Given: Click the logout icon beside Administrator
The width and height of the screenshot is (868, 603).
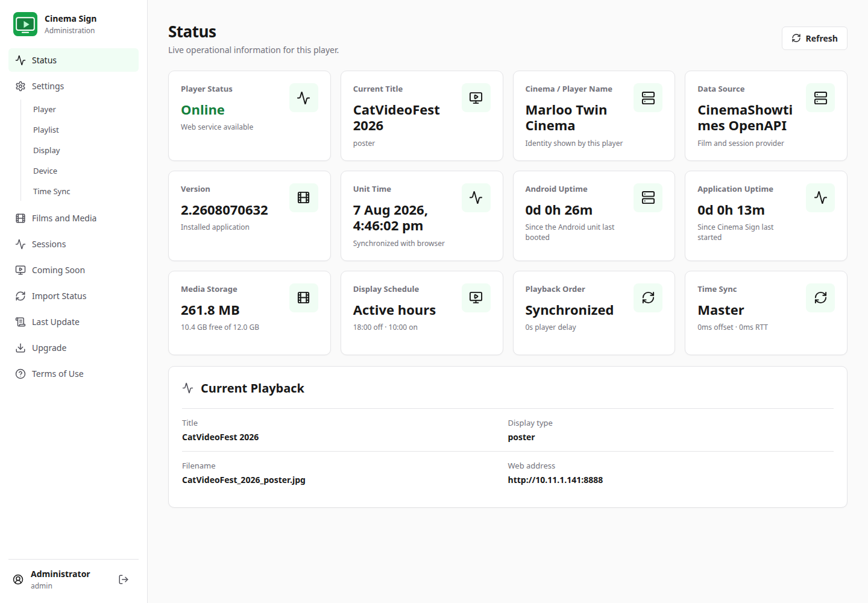Looking at the screenshot, I should coord(124,579).
